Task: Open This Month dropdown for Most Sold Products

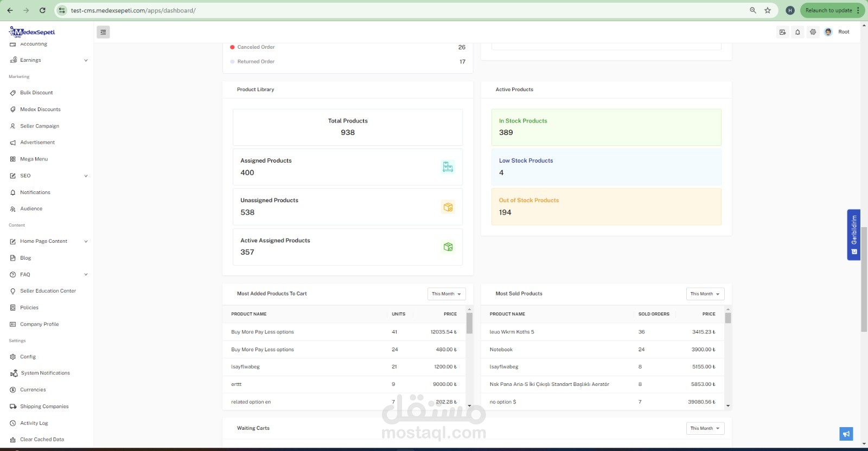Action: coord(705,294)
